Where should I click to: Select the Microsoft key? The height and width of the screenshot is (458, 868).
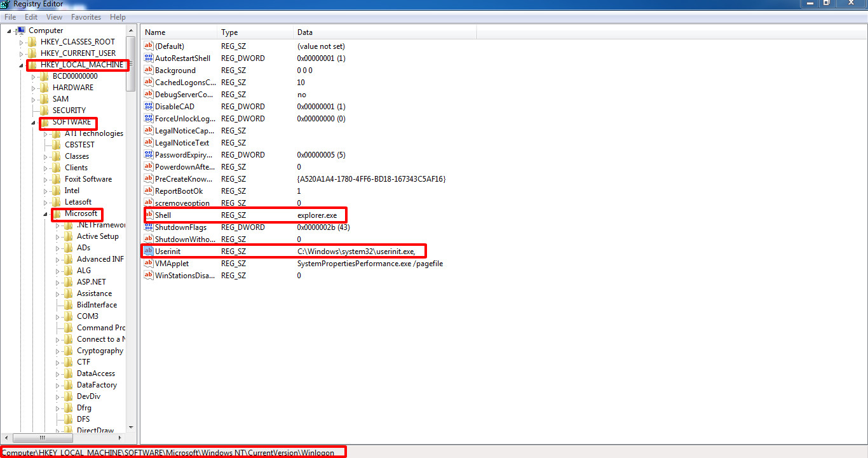tap(81, 213)
